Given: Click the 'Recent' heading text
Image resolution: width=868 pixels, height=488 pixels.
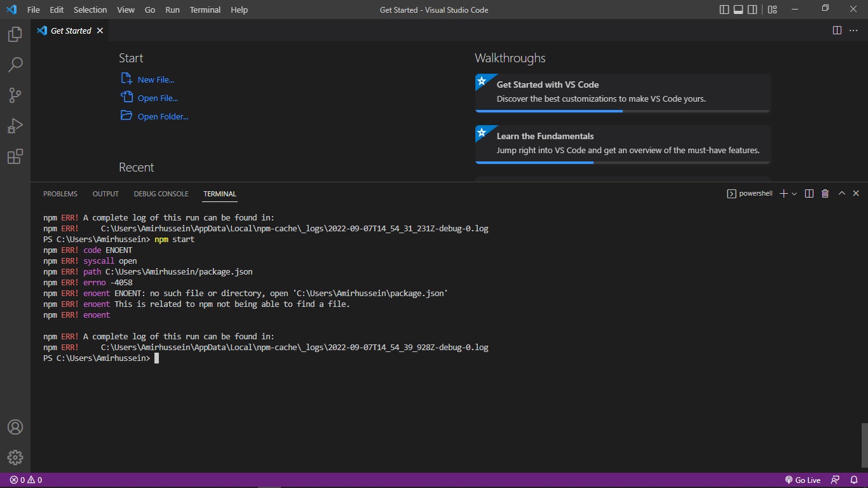Looking at the screenshot, I should (x=136, y=168).
